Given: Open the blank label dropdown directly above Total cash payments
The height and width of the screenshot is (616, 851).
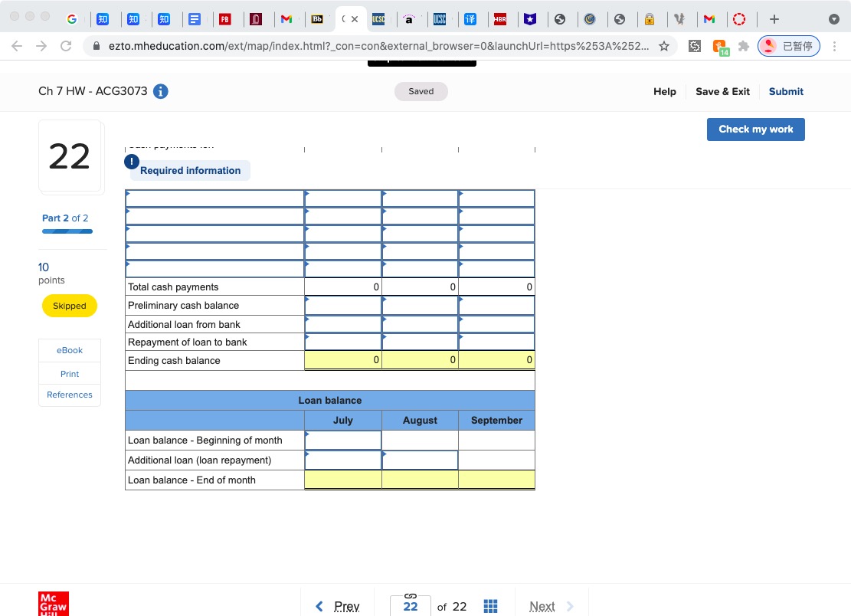Looking at the screenshot, I should (x=214, y=269).
